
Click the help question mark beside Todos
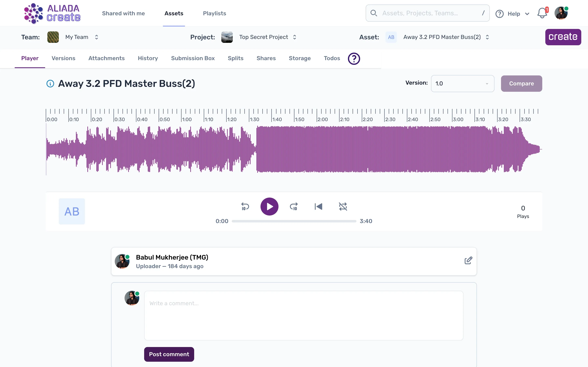coord(354,59)
